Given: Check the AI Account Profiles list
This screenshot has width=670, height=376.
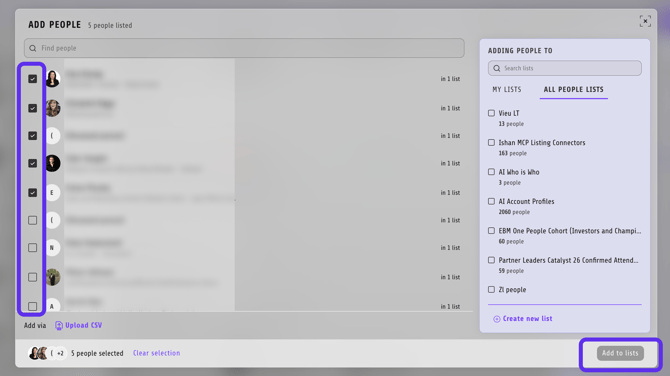Looking at the screenshot, I should 491,201.
